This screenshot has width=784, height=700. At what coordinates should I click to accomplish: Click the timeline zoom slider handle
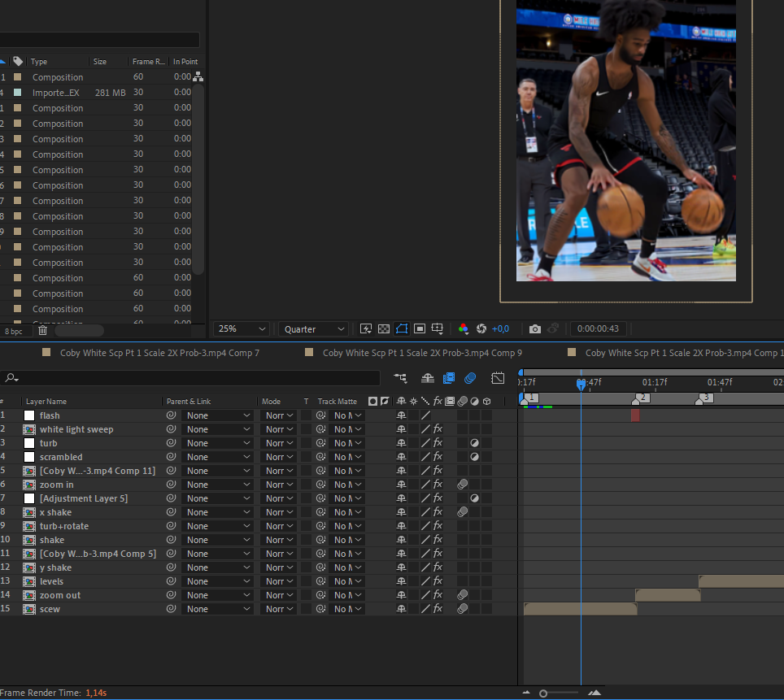coord(543,693)
